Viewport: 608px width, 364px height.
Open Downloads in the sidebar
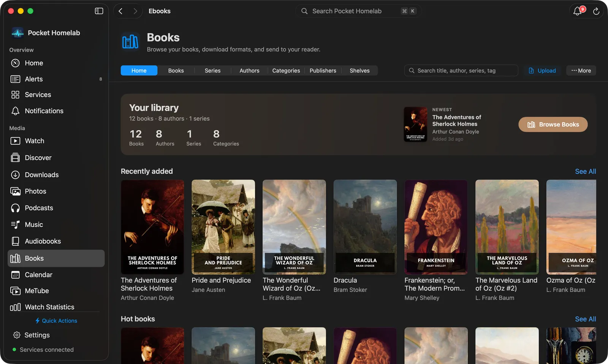56,175
